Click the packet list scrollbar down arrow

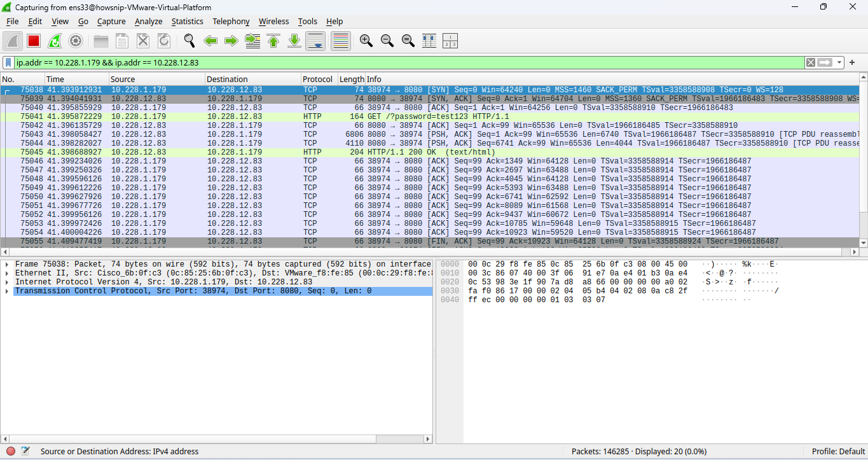point(864,243)
